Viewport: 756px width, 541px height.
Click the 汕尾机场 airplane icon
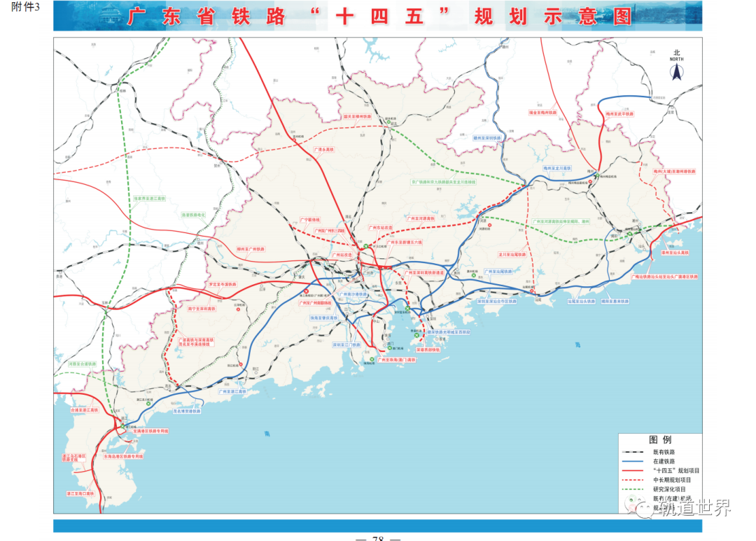(532, 290)
